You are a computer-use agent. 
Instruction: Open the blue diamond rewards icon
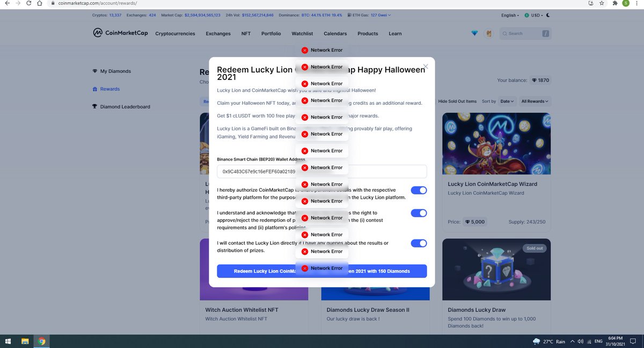click(x=474, y=33)
